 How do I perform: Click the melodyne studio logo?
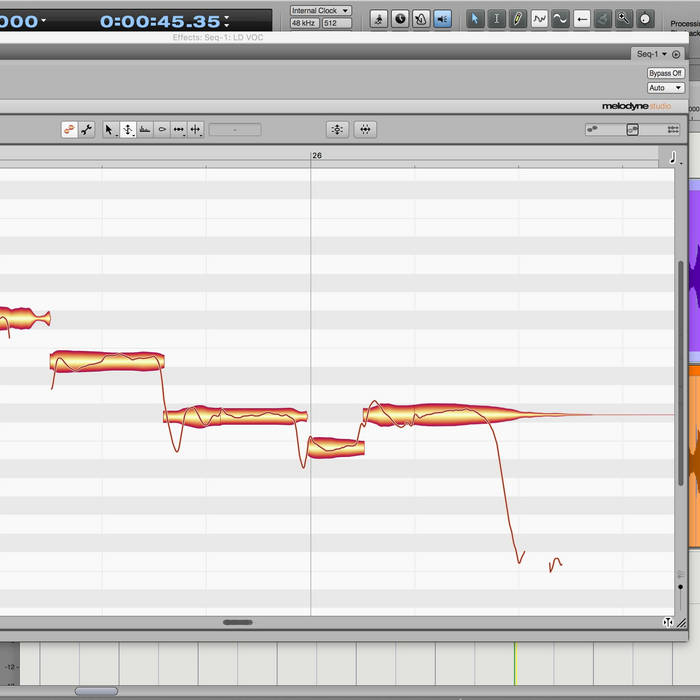[636, 106]
